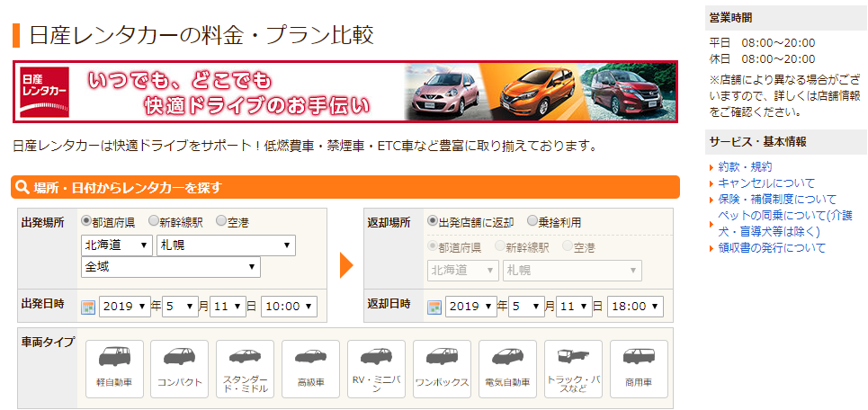Image resolution: width=868 pixels, height=410 pixels.
Task: Expand the 全域 area dropdown
Action: [170, 267]
